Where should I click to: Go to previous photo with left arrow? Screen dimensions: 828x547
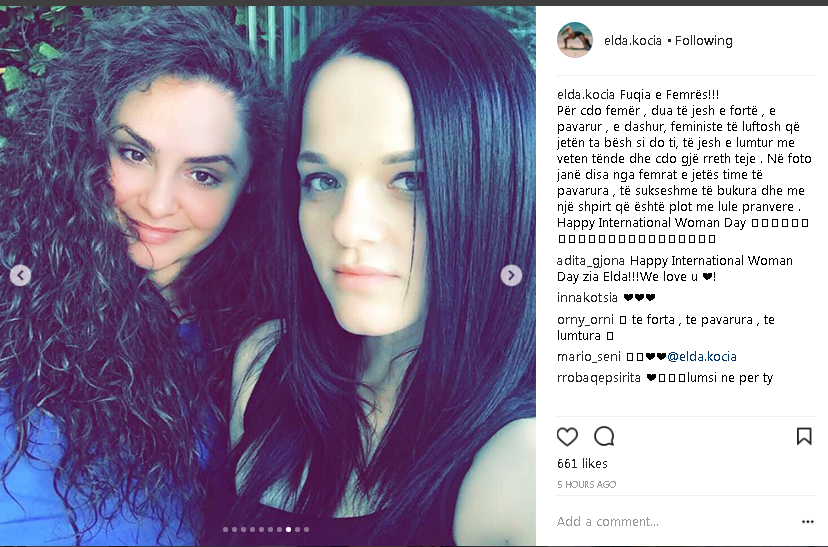21,275
